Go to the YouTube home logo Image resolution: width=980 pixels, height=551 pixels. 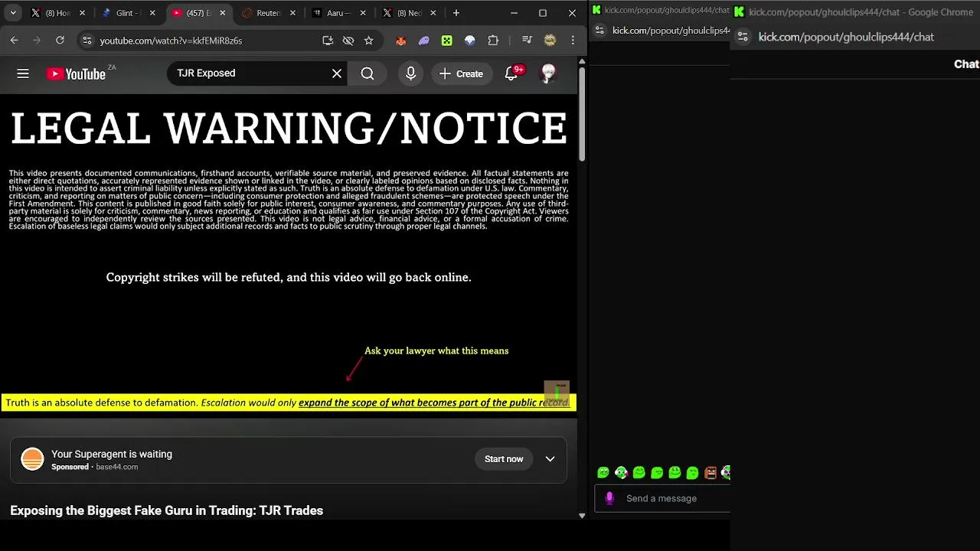click(x=76, y=73)
